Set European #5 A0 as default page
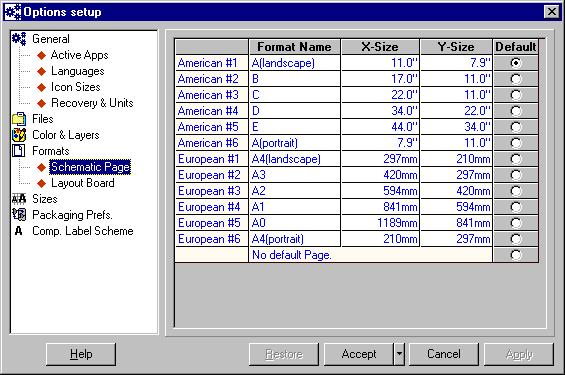Viewport: 565px width, 375px height. pyautogui.click(x=516, y=223)
